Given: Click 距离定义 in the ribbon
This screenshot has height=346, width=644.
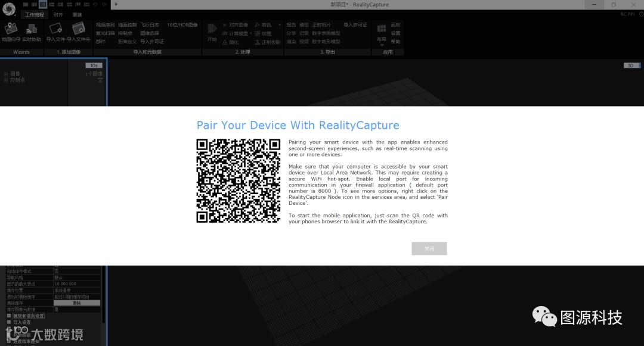Looking at the screenshot, I should (x=128, y=42).
